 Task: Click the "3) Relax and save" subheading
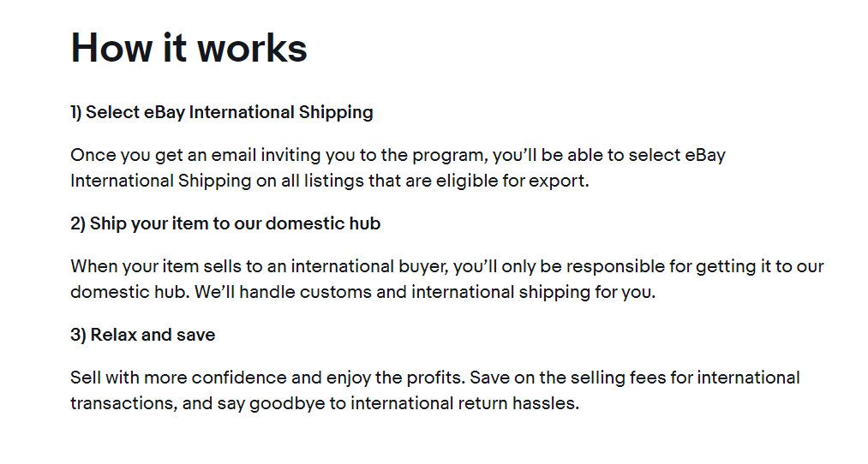tap(143, 335)
